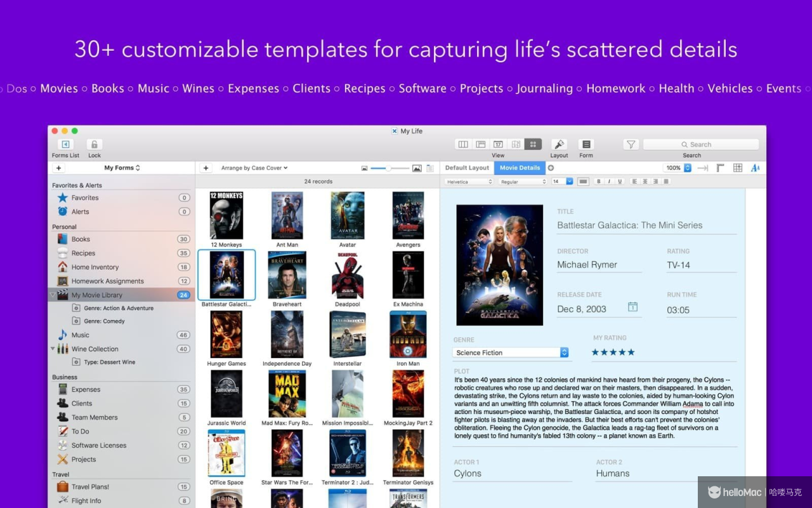Screen dimensions: 812x508
Task: Open the Books form
Action: click(122, 239)
